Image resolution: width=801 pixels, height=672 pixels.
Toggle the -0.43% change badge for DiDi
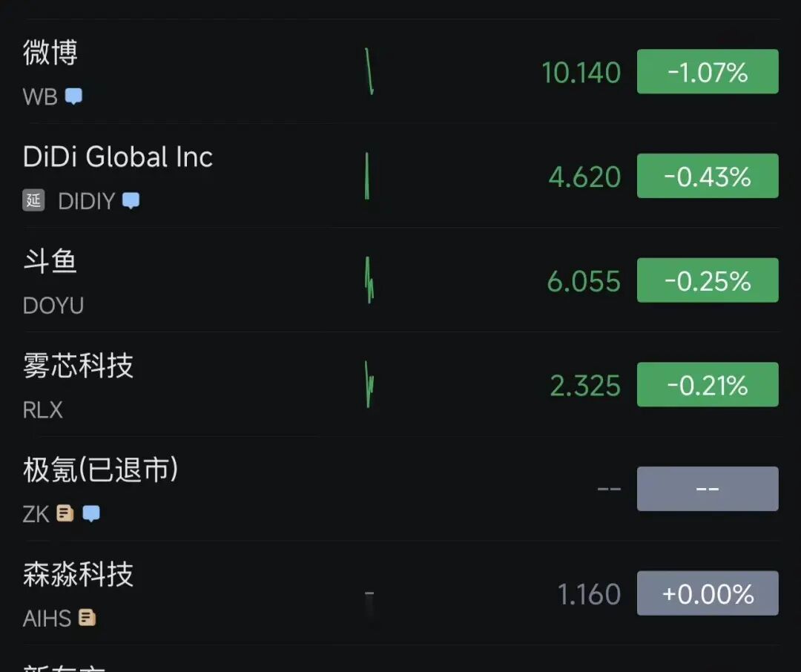(x=707, y=177)
